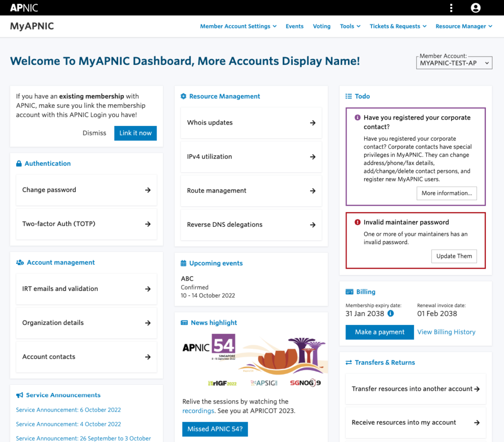504x442 pixels.
Task: Expand the Tools dropdown menu
Action: 350,27
